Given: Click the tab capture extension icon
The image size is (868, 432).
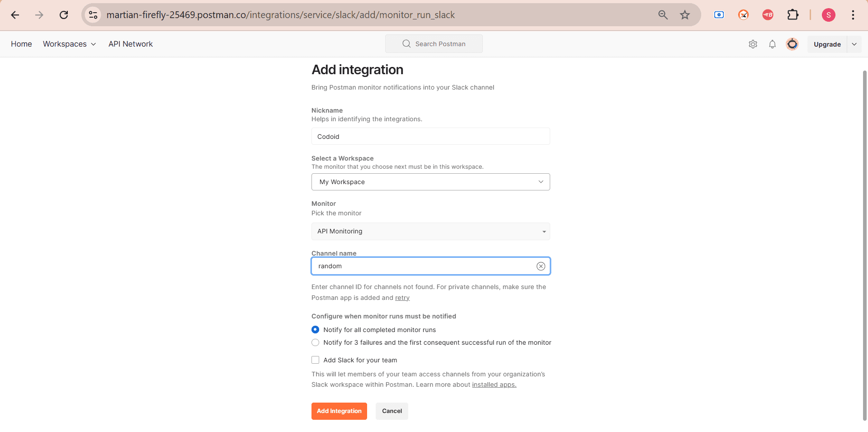Looking at the screenshot, I should point(718,15).
